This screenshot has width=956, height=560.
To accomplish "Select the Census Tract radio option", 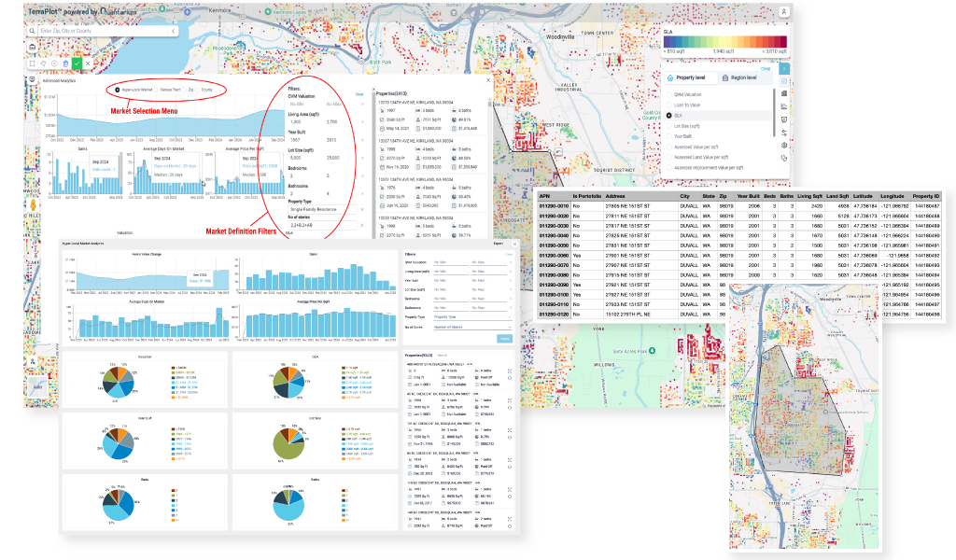I will (156, 90).
